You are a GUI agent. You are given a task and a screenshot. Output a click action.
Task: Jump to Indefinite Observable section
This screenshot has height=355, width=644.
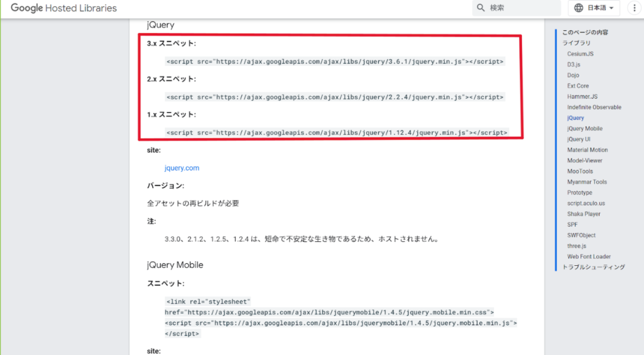pos(594,107)
